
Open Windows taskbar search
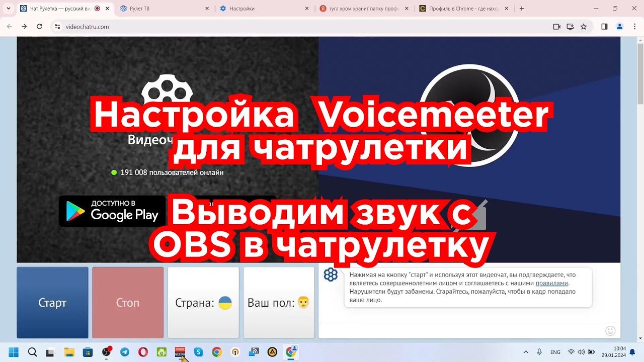(32, 352)
